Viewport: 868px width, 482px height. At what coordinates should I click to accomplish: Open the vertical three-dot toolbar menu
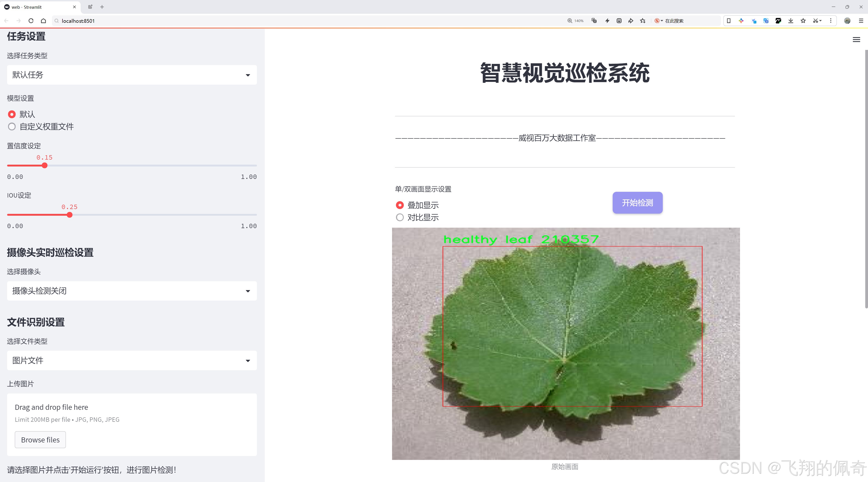click(x=831, y=21)
